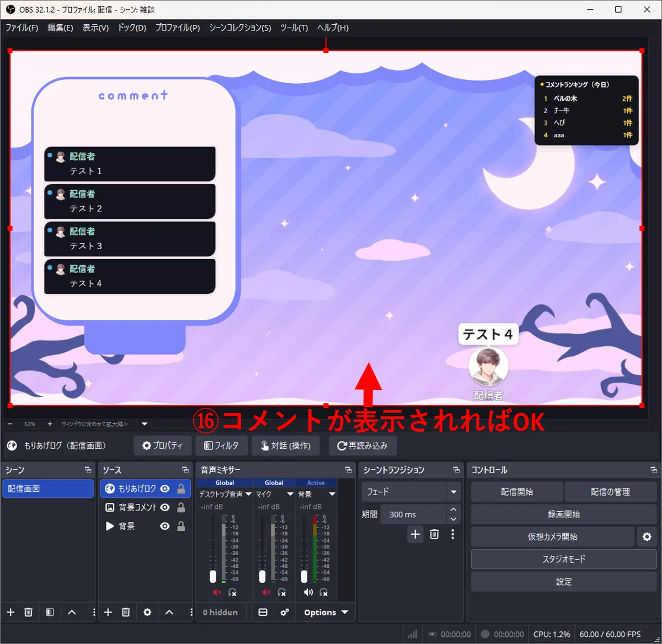Toggle mixer vertical layout icon
The height and width of the screenshot is (644, 662).
(x=263, y=612)
